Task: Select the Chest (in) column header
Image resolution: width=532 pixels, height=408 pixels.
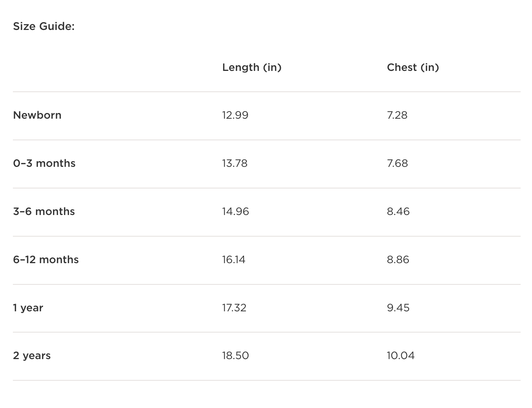Action: tap(413, 67)
